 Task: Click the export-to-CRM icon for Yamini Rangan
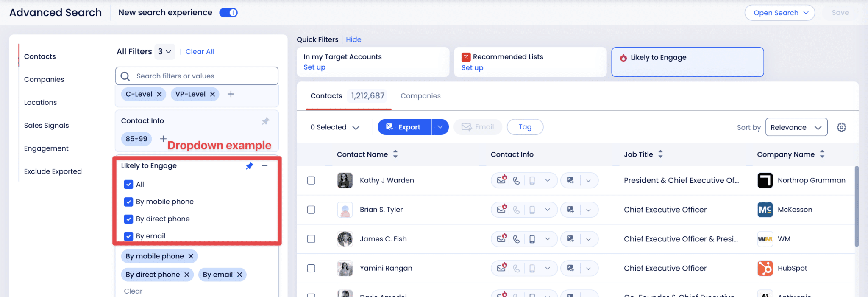click(x=570, y=268)
